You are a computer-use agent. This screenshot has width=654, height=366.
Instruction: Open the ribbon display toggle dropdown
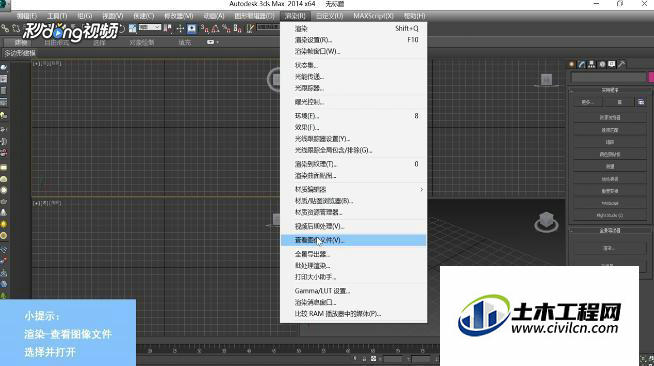[x=212, y=42]
